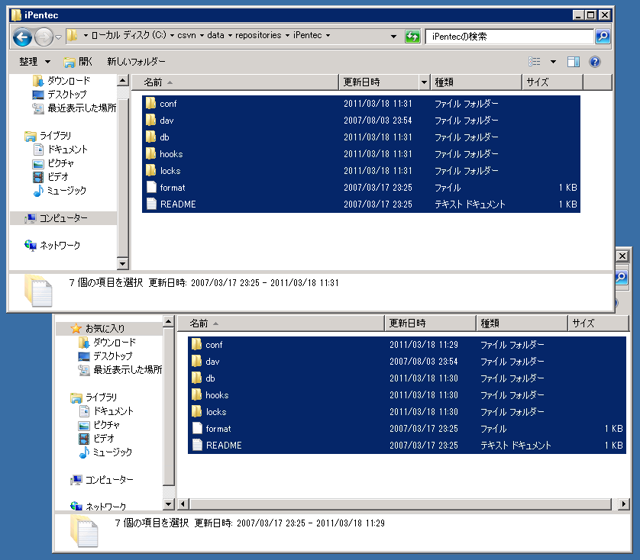This screenshot has width=640, height=560.
Task: Open the 整理 menu
Action: click(35, 62)
